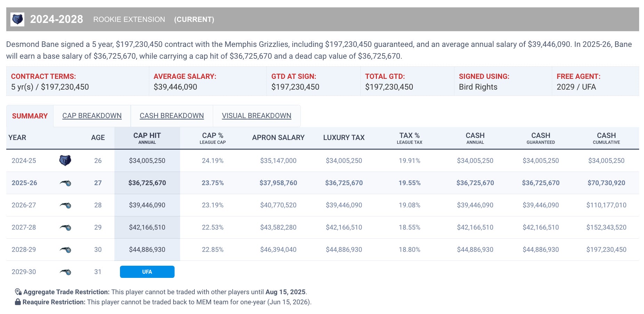Click the Cap Hit Annual column header

pos(147,138)
